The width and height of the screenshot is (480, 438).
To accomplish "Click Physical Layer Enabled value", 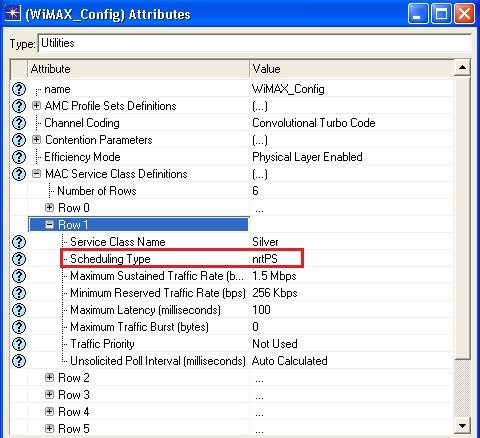I will point(307,157).
